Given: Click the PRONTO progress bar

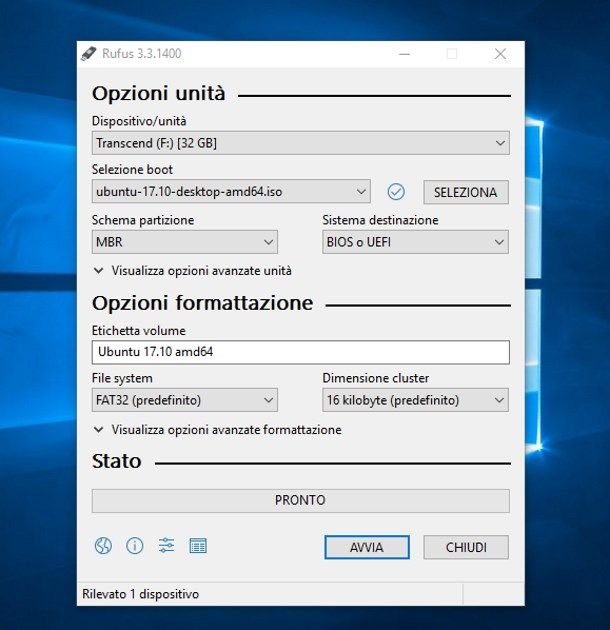Looking at the screenshot, I should (x=301, y=501).
